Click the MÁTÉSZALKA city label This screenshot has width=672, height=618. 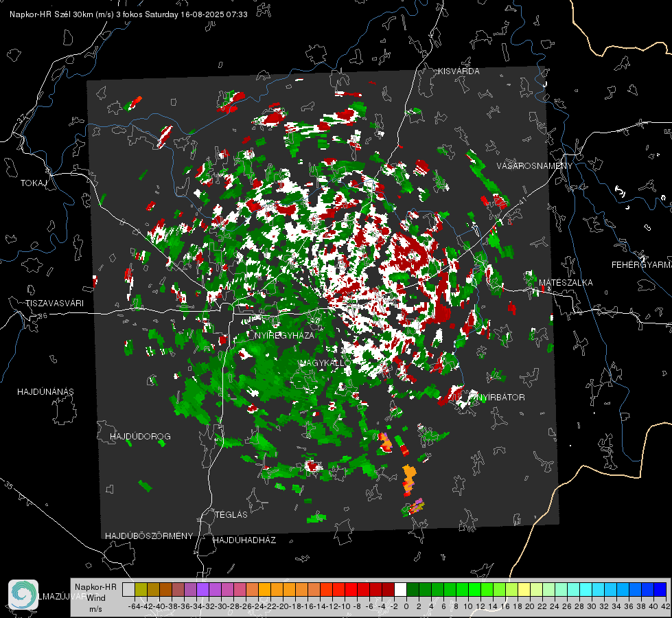coord(566,282)
